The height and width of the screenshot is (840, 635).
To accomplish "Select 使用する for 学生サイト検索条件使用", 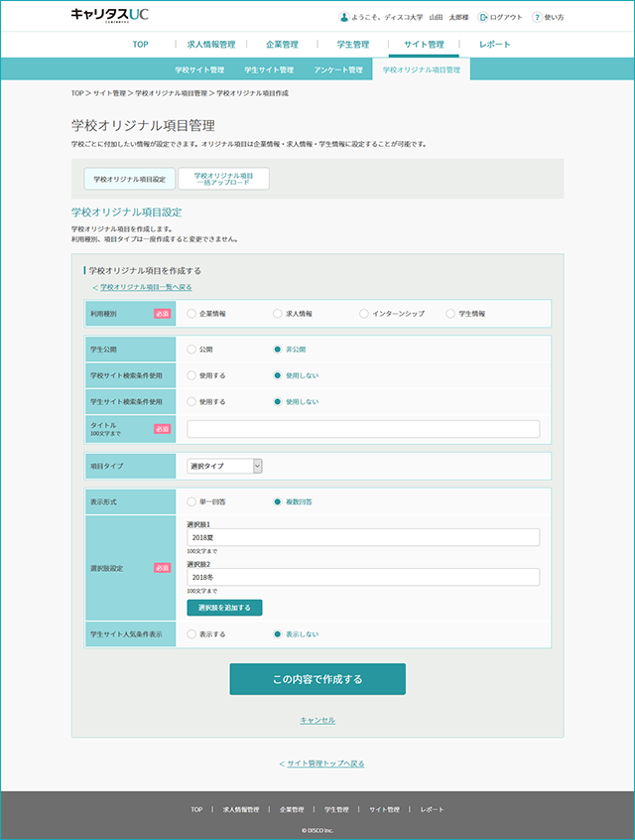I will click(x=191, y=402).
